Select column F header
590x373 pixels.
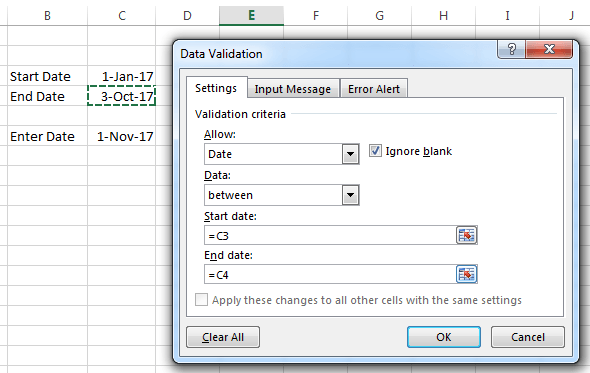(x=316, y=15)
